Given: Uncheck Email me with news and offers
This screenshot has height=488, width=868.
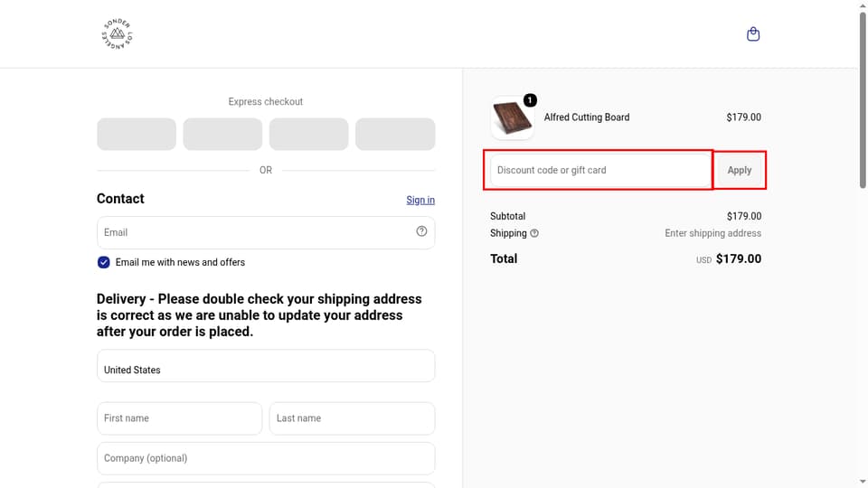Looking at the screenshot, I should (x=103, y=262).
